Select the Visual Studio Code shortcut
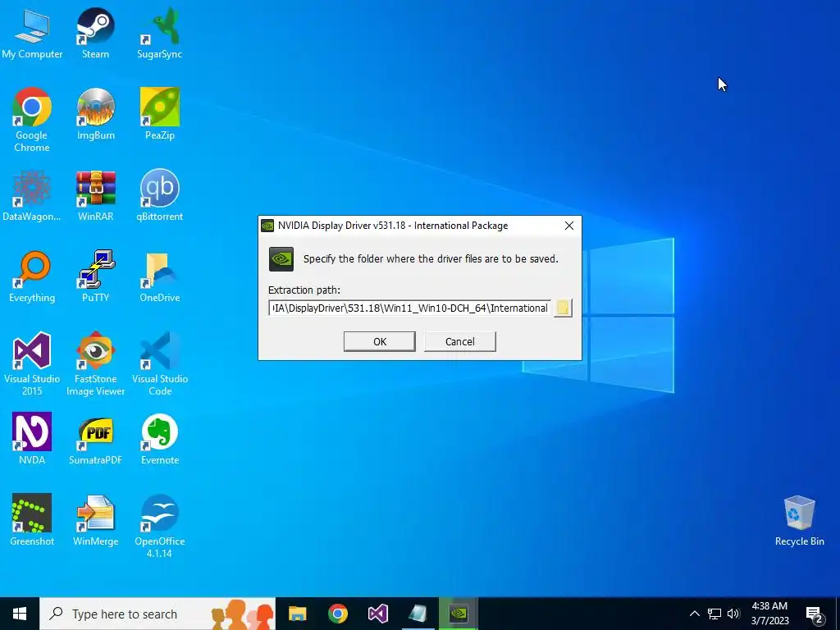This screenshot has width=840, height=630. point(160,363)
